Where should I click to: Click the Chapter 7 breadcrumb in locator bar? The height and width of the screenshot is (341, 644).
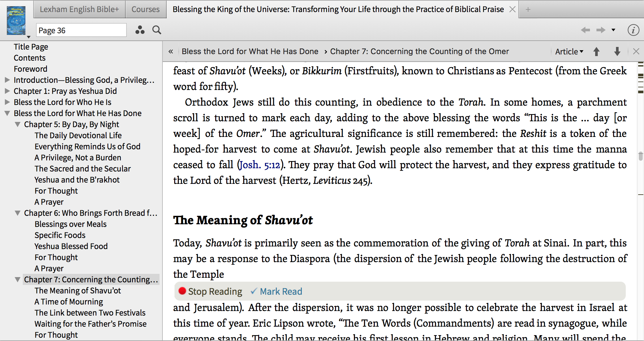419,52
